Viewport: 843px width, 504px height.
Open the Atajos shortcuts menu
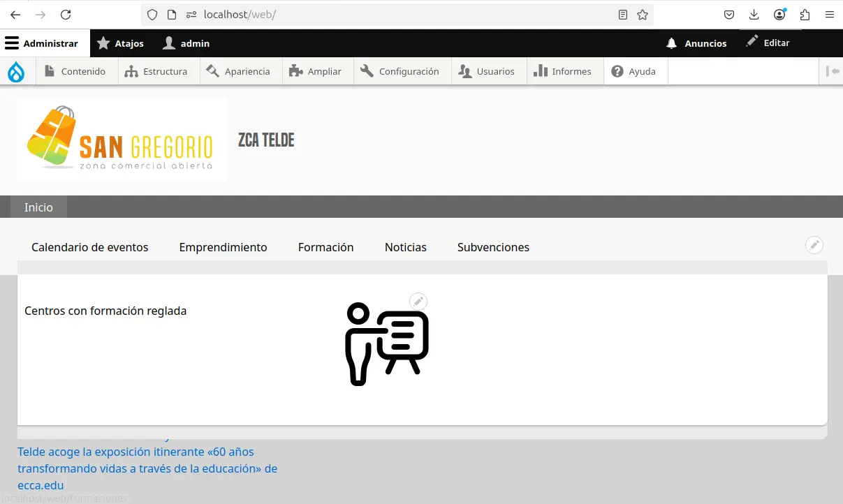coord(120,43)
